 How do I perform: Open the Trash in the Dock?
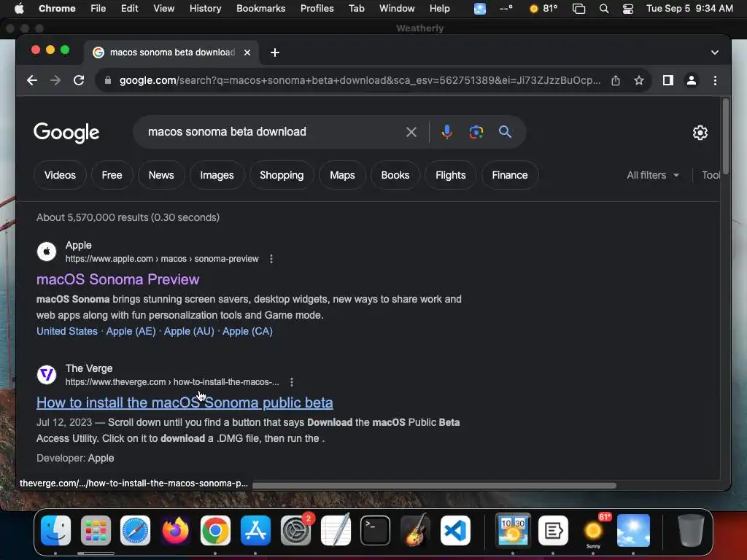tap(691, 530)
